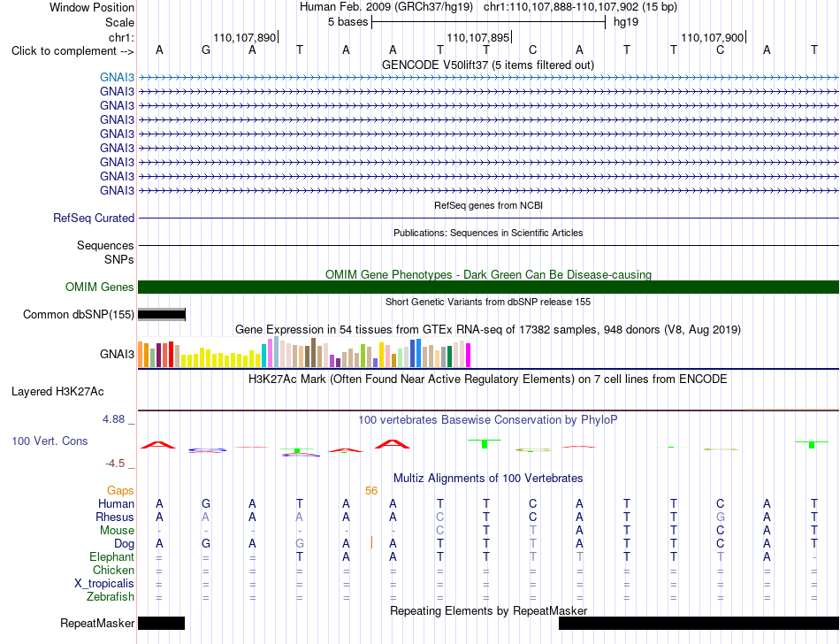Viewport: 840px width, 644px height.
Task: Open the GENCODE V50lift37 track title
Action: (487, 65)
